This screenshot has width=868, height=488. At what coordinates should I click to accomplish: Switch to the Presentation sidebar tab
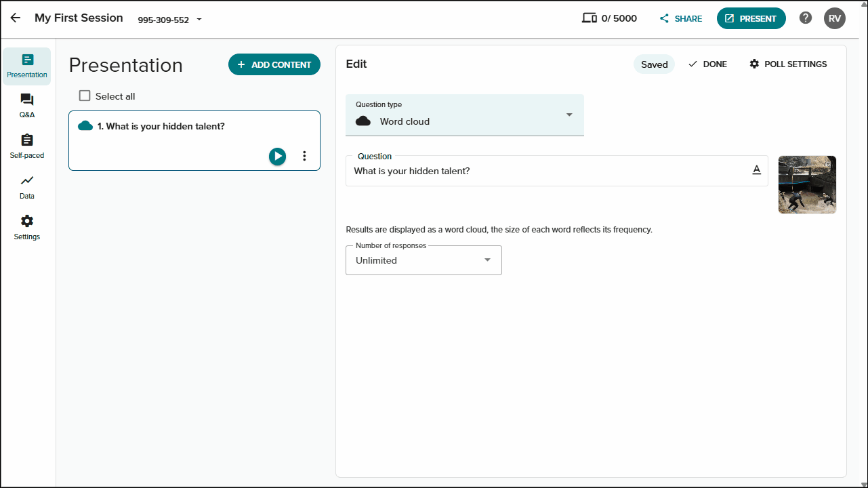pyautogui.click(x=27, y=66)
